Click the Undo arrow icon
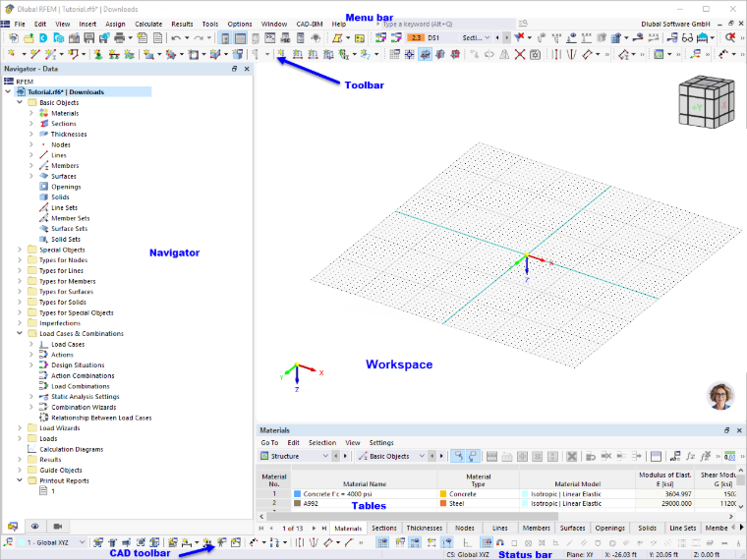This screenshot has height=560, width=747. pyautogui.click(x=176, y=38)
